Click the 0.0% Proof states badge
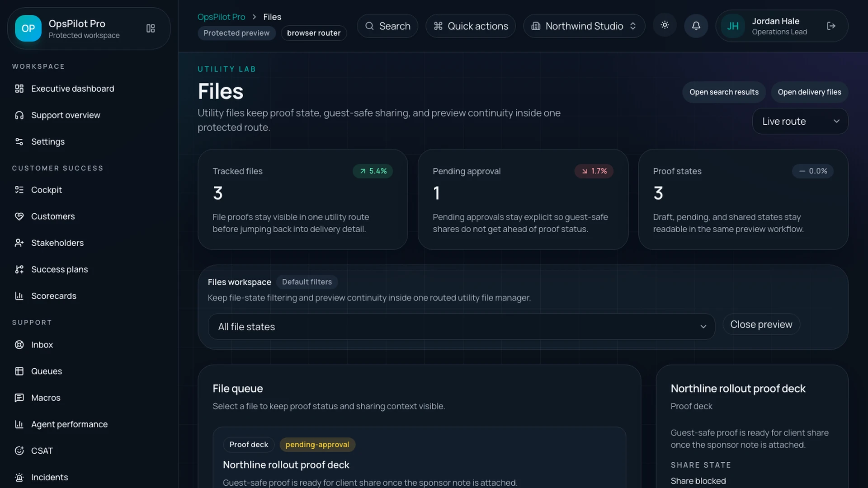 click(x=813, y=171)
